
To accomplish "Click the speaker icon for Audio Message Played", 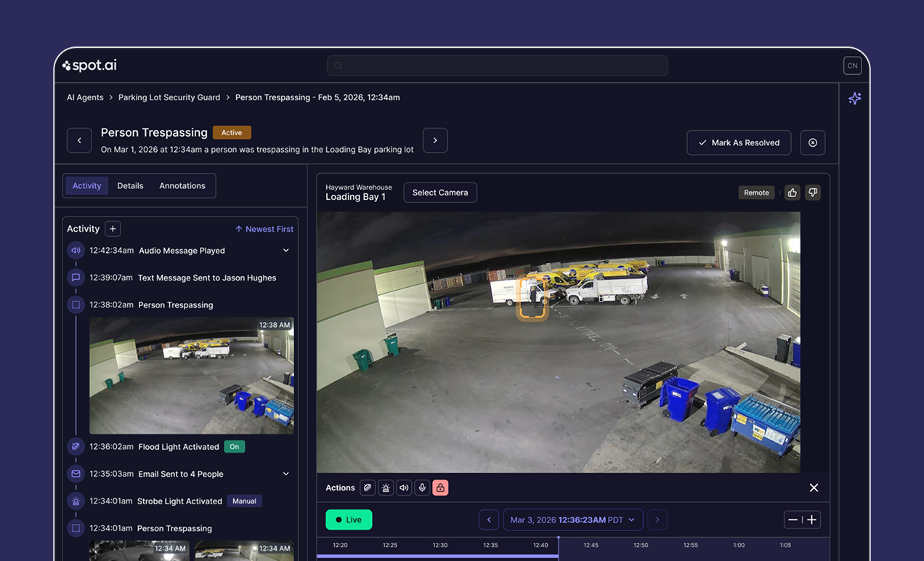I will pyautogui.click(x=76, y=251).
